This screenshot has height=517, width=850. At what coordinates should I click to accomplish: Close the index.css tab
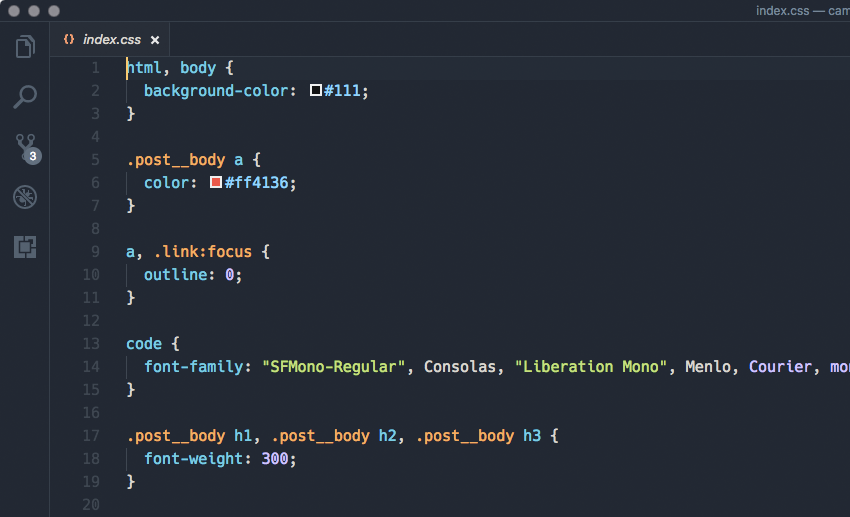click(155, 40)
